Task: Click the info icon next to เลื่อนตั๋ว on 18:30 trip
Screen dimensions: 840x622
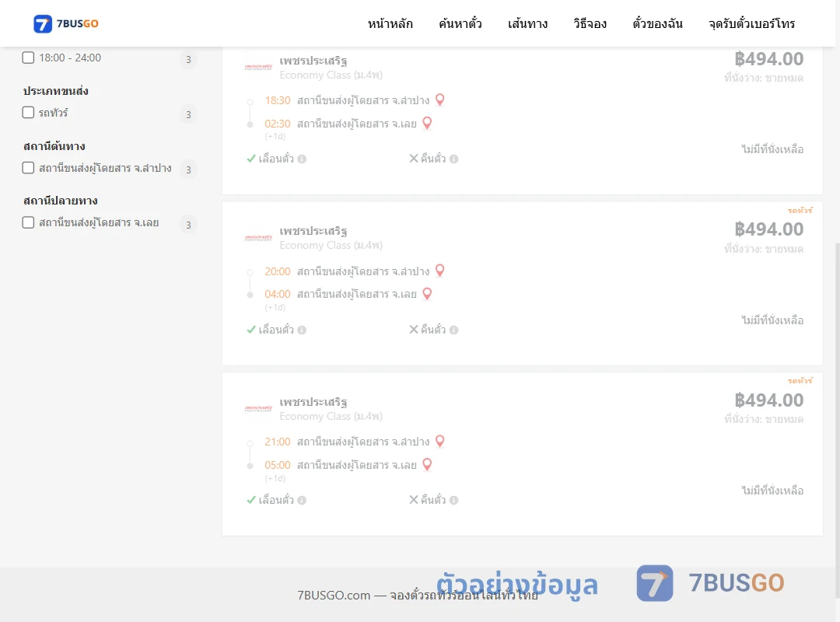Action: point(302,159)
